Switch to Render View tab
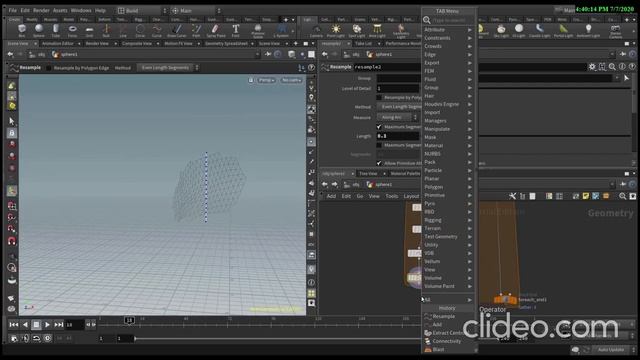The height and width of the screenshot is (360, 640). pos(97,44)
